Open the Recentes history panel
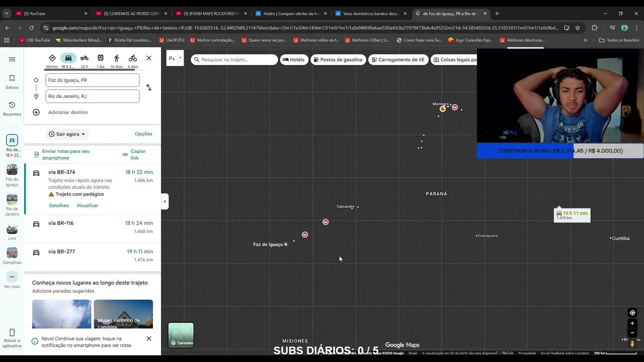The height and width of the screenshot is (362, 644). (x=12, y=109)
